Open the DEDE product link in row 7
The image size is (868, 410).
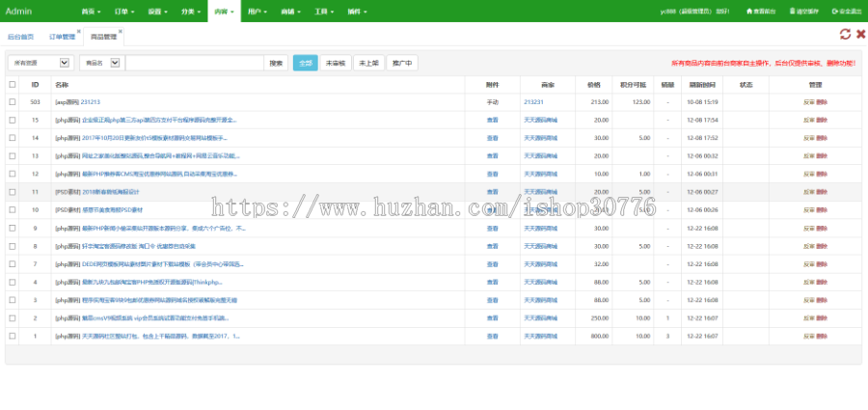pos(162,263)
